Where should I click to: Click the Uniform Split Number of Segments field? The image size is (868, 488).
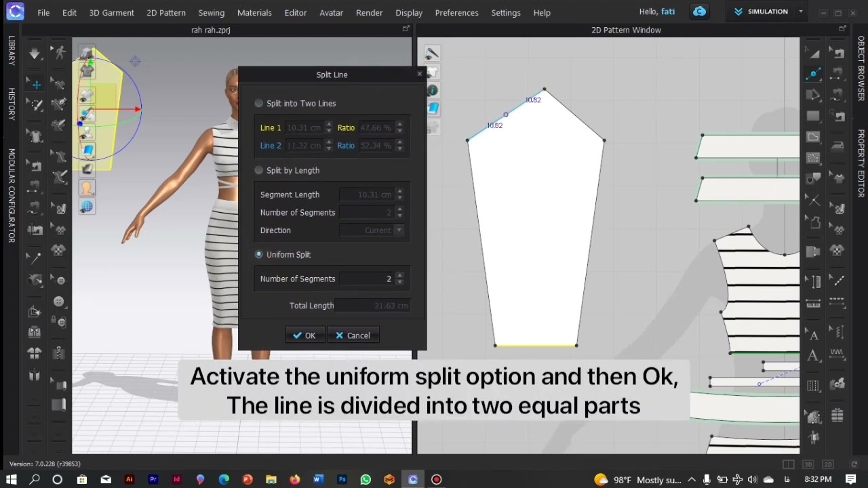pyautogui.click(x=366, y=279)
